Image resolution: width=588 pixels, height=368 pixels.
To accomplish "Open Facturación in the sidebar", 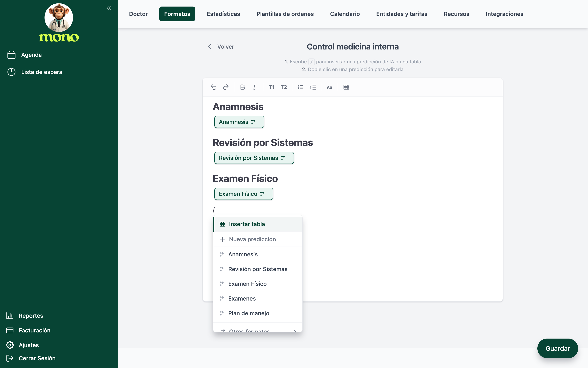I will (x=28, y=330).
